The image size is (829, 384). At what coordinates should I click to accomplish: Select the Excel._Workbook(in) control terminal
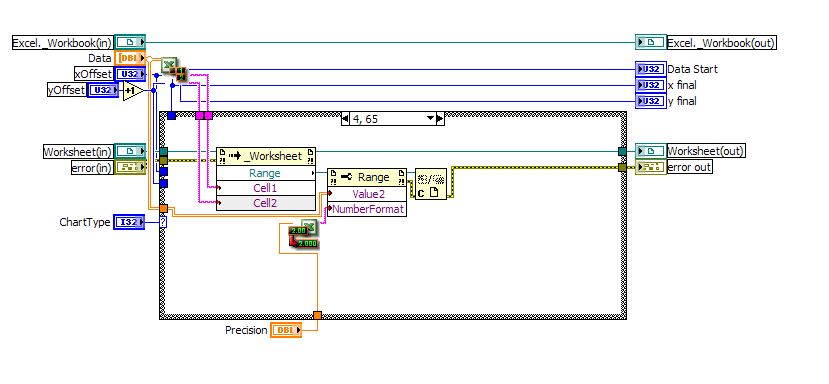130,42
